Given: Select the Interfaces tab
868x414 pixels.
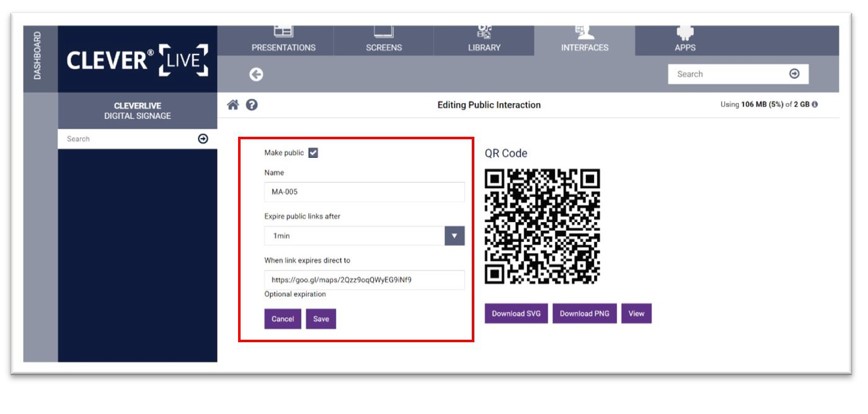Looking at the screenshot, I should [585, 40].
